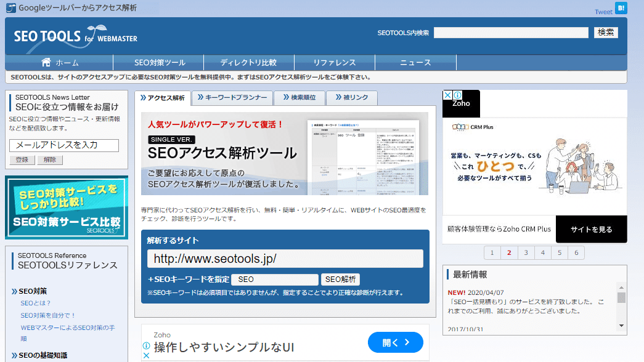The image size is (644, 362).
Task: Click the Zoho CRM Plus ad image
Action: pos(535,166)
